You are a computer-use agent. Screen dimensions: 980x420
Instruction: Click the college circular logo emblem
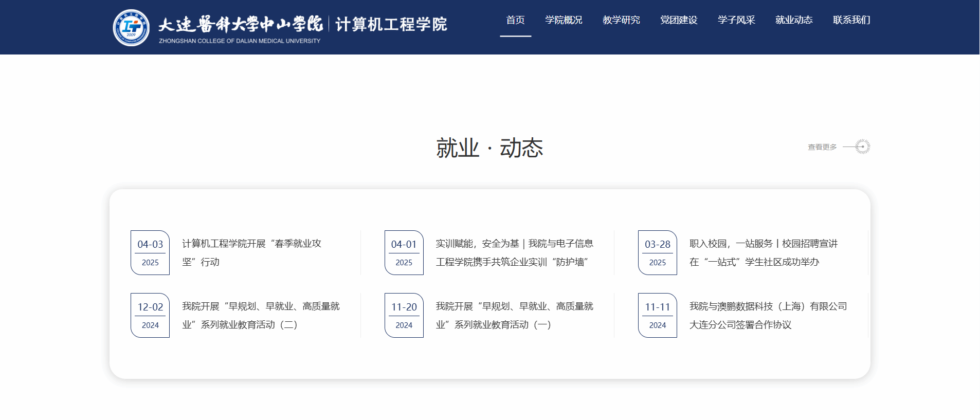pos(131,28)
